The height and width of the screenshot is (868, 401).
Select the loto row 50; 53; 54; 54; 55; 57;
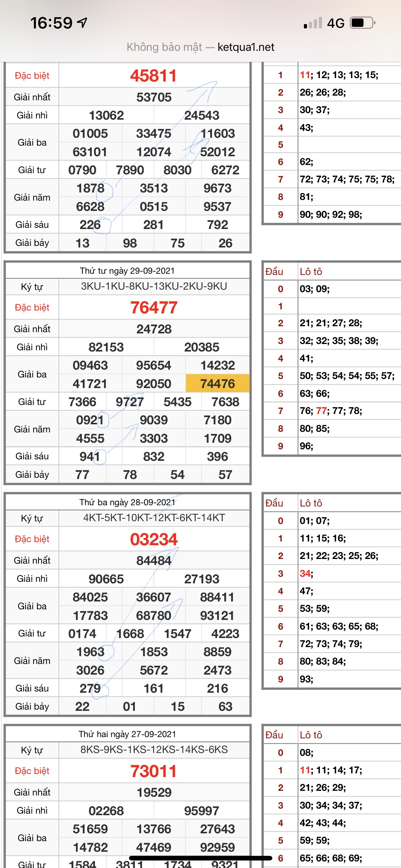(347, 376)
